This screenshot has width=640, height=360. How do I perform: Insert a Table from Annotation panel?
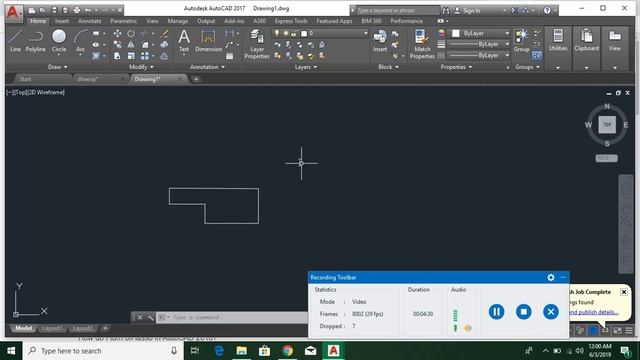(230, 56)
